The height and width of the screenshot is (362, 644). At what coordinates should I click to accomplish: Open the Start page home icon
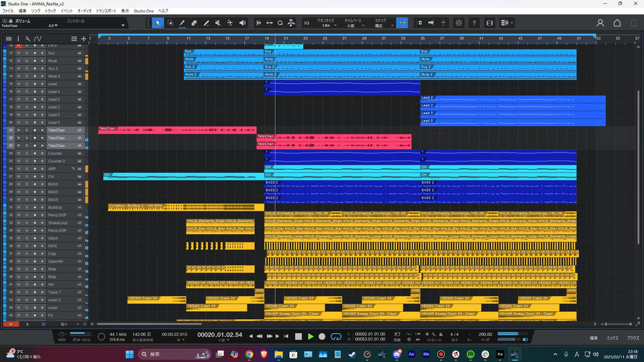[x=617, y=23]
